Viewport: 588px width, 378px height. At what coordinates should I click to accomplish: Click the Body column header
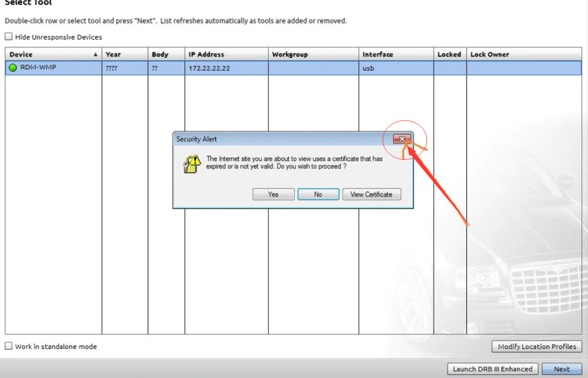(166, 54)
